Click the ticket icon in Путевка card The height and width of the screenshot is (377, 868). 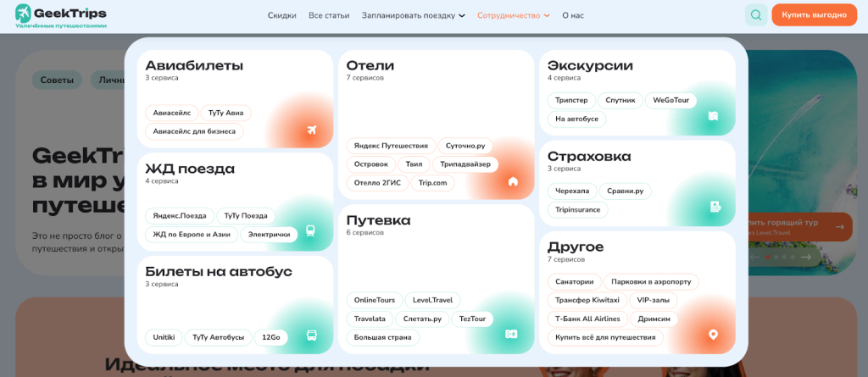point(511,334)
